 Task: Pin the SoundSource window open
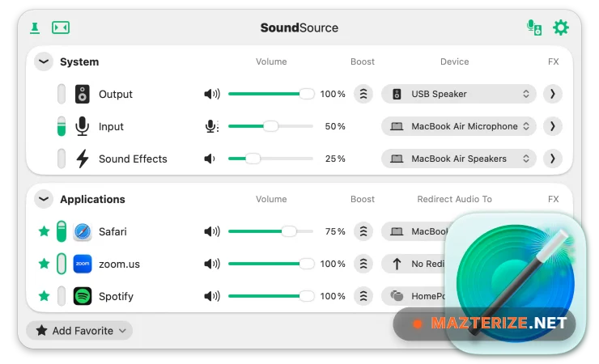click(x=35, y=28)
